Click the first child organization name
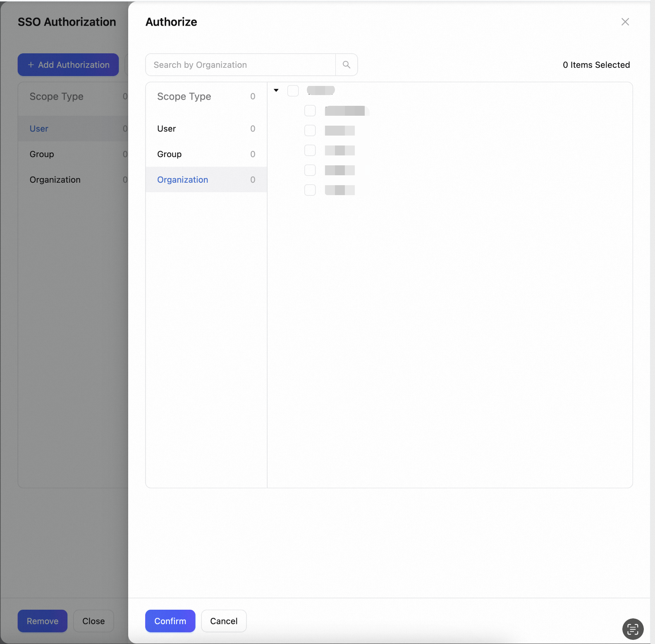The width and height of the screenshot is (655, 644). point(347,111)
